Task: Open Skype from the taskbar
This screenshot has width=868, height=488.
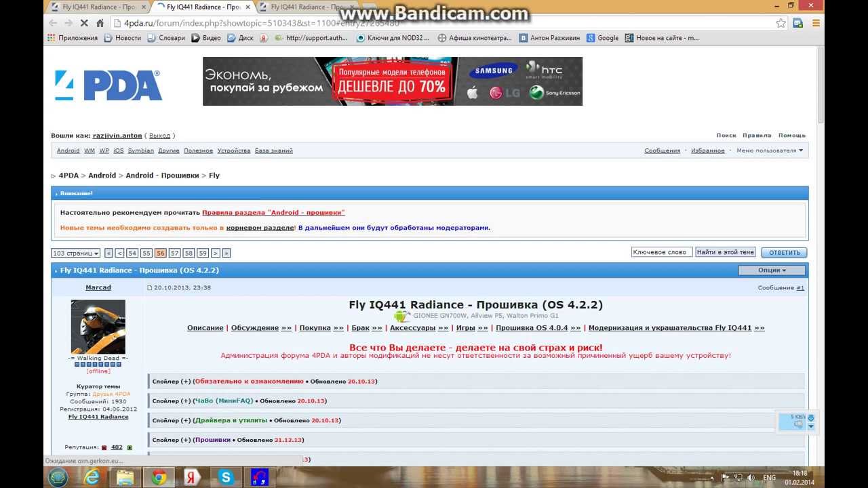Action: click(226, 477)
